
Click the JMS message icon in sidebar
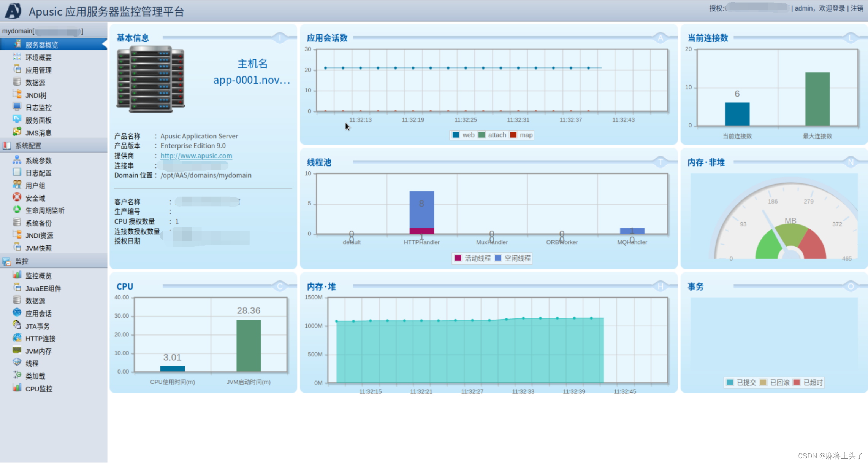[x=17, y=132]
